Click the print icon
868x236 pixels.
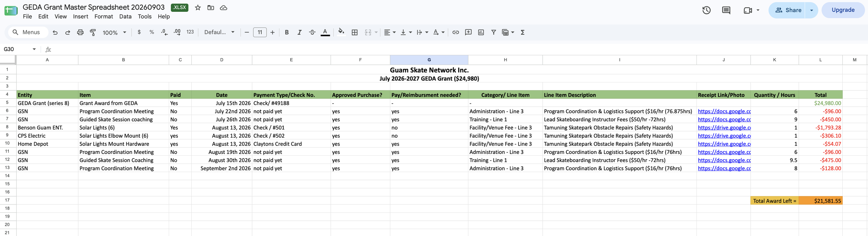[x=80, y=32]
